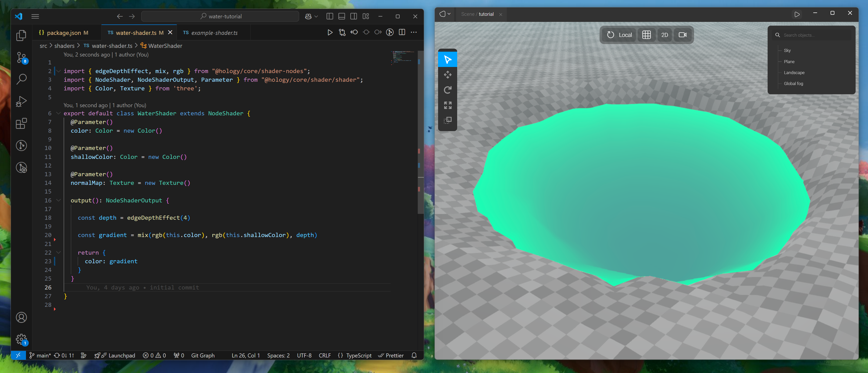Image resolution: width=868 pixels, height=373 pixels.
Task: Open Git Graph from status bar
Action: pyautogui.click(x=203, y=355)
